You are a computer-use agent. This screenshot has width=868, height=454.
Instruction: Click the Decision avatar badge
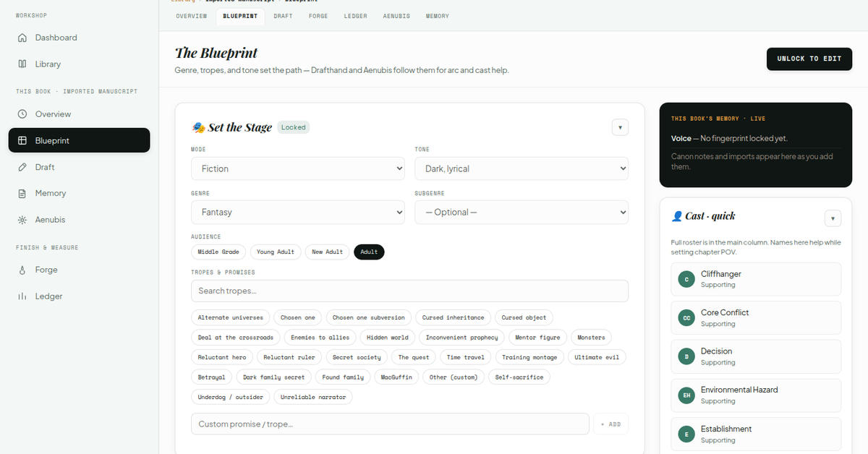click(x=686, y=356)
